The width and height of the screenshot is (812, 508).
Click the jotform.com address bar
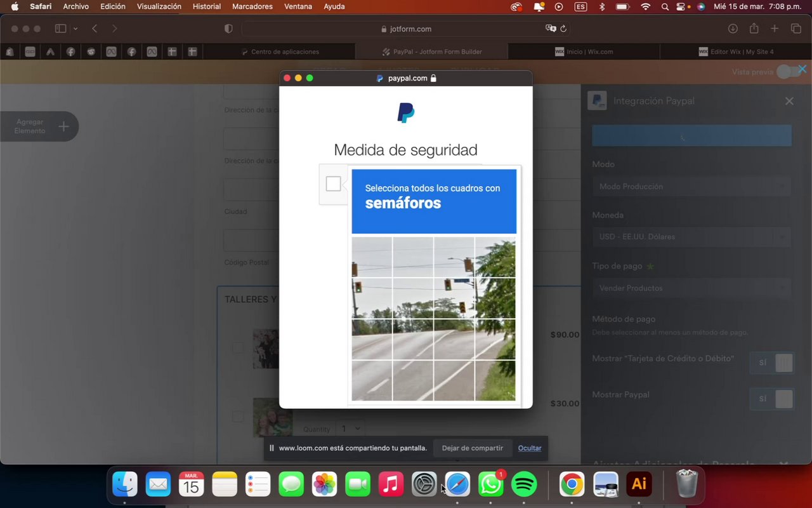[x=406, y=29]
